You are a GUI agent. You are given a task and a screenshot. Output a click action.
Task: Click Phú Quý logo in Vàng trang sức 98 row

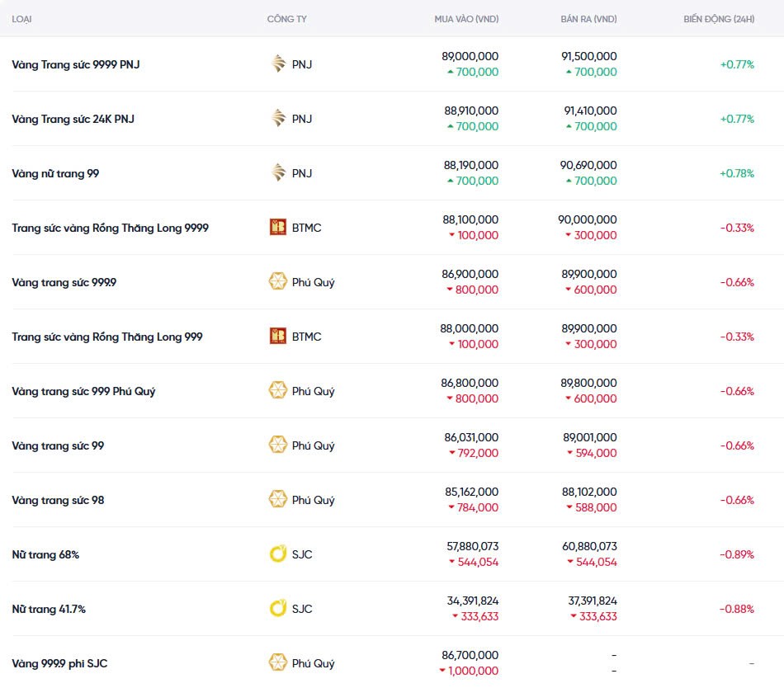[x=278, y=500]
